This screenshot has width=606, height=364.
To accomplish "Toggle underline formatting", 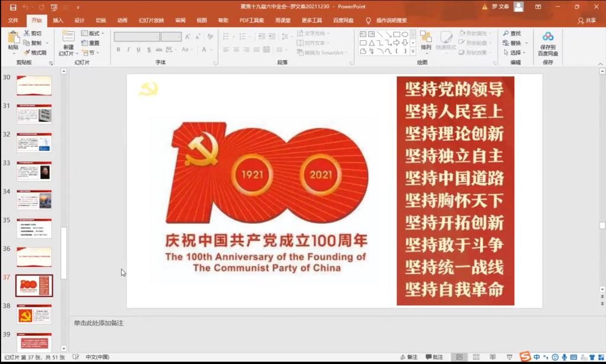I will tap(138, 50).
